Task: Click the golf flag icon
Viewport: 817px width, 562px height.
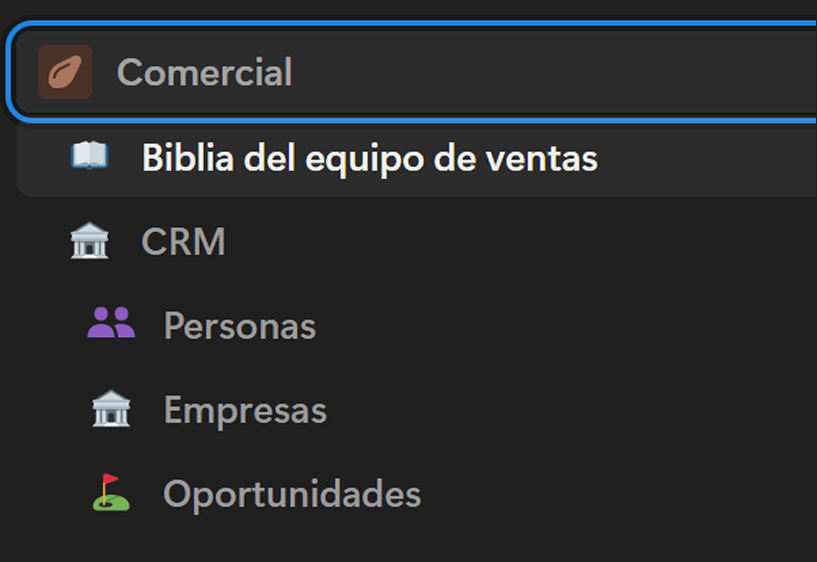Action: 111,493
